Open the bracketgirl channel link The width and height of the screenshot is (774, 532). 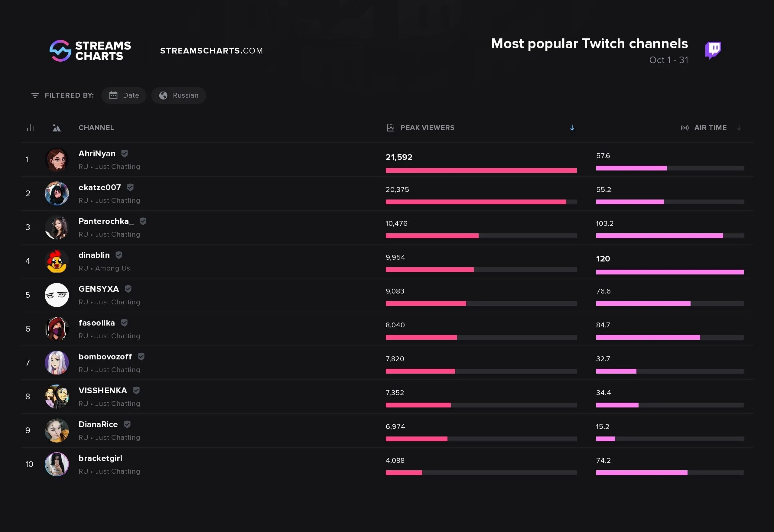100,458
